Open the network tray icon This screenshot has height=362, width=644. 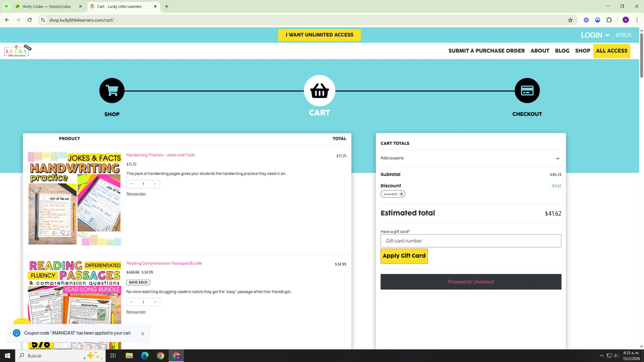pos(609,356)
